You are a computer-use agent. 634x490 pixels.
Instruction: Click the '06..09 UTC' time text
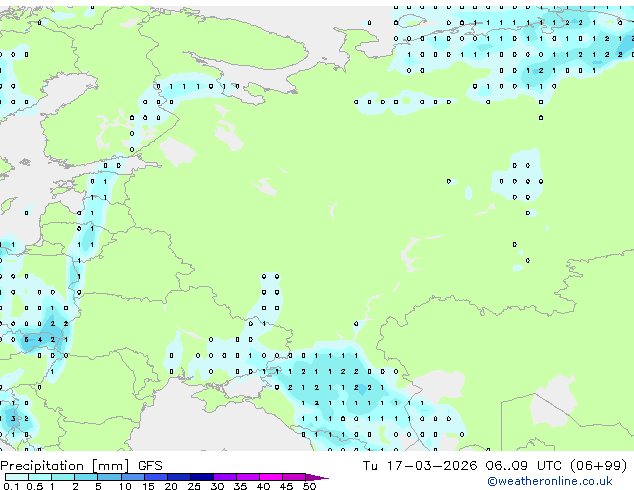pos(524,466)
